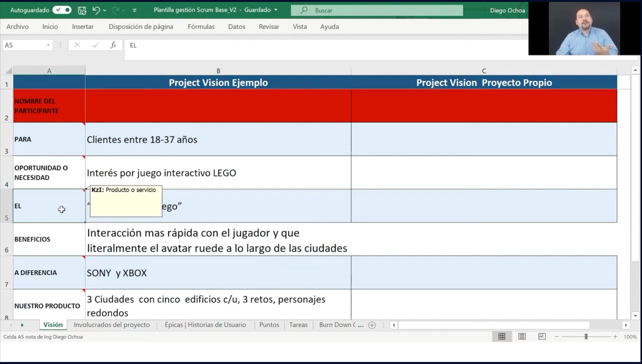Switch to Normal view icon
The image size is (642, 364).
click(502, 337)
